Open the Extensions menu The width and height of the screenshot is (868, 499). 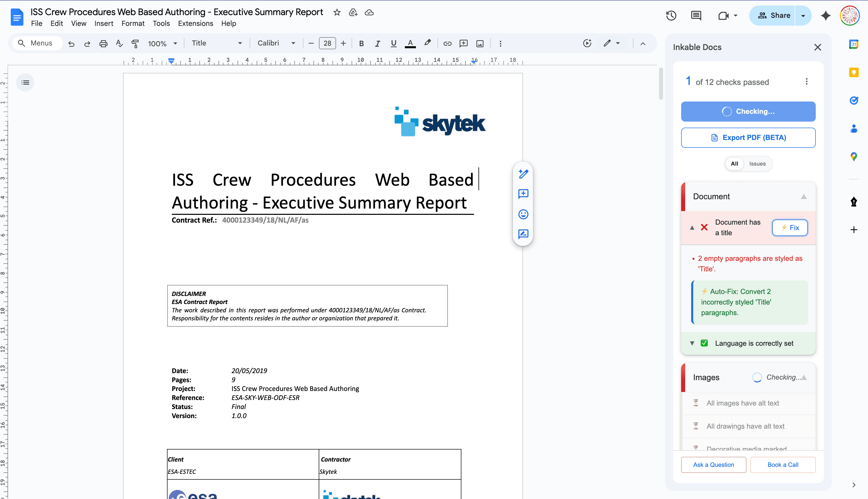[x=195, y=23]
